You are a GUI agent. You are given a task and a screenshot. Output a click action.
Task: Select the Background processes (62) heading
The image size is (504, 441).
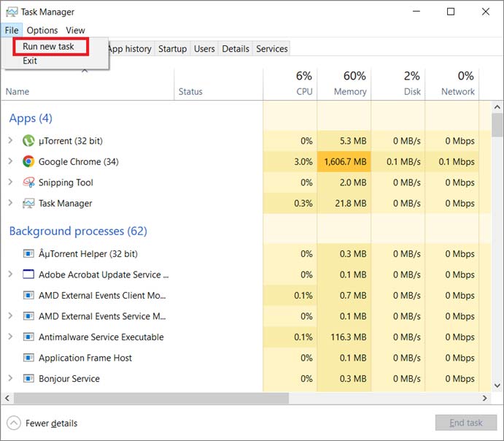tap(78, 231)
